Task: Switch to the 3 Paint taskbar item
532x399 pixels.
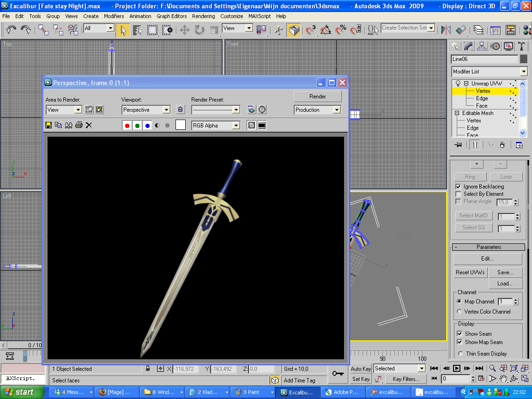Action: click(253, 392)
